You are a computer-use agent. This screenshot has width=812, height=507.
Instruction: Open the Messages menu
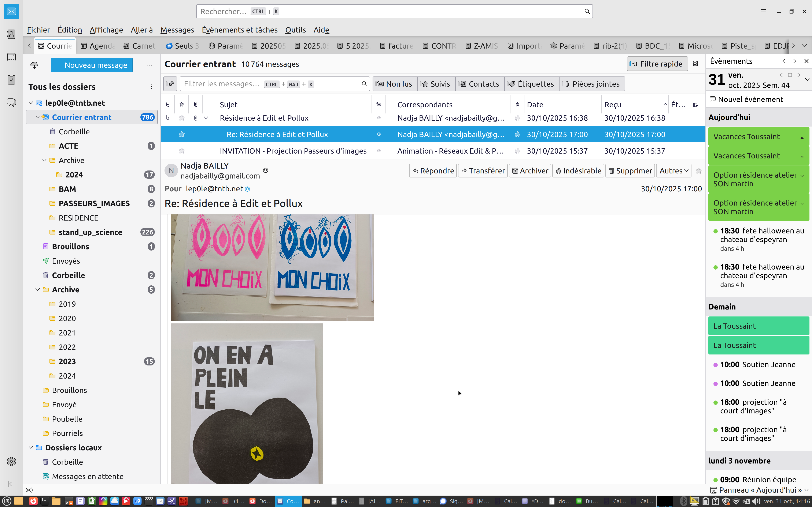[x=177, y=30]
